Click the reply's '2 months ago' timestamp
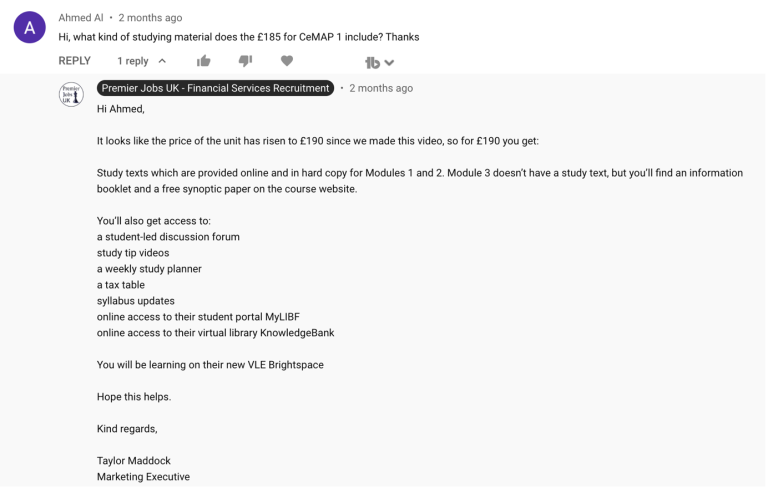 (x=381, y=88)
